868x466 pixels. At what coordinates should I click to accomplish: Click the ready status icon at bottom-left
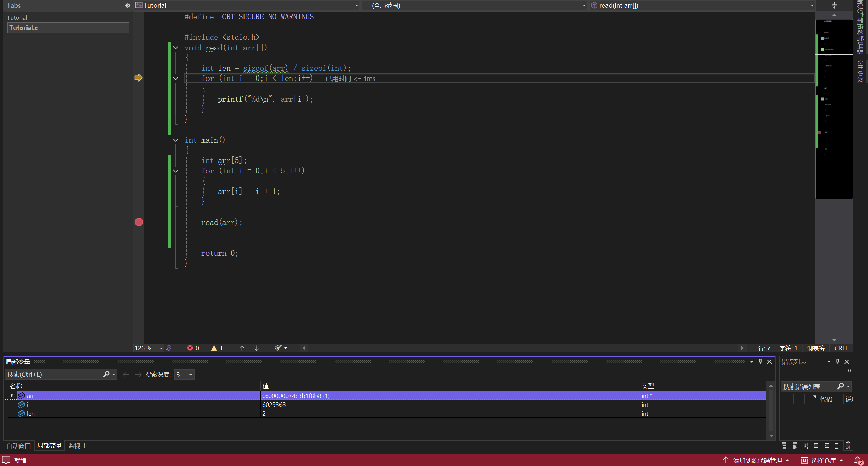[x=6, y=460]
